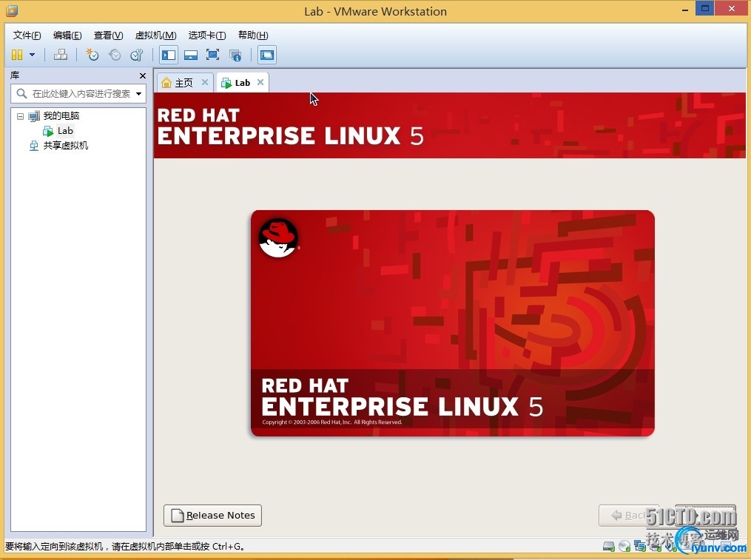This screenshot has height=560, width=751.
Task: Select 共享虚拟机 in the library tree
Action: click(x=66, y=146)
